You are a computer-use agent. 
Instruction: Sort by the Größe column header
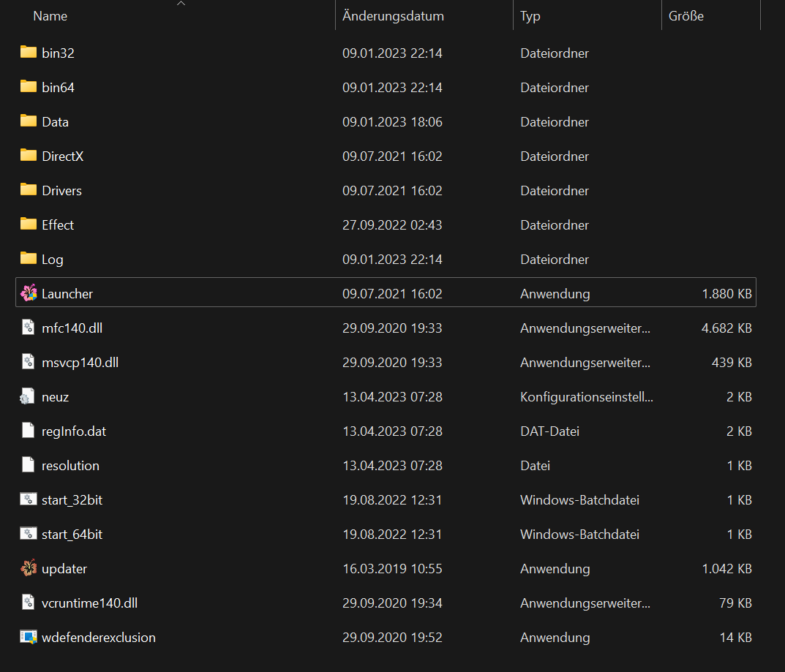686,16
